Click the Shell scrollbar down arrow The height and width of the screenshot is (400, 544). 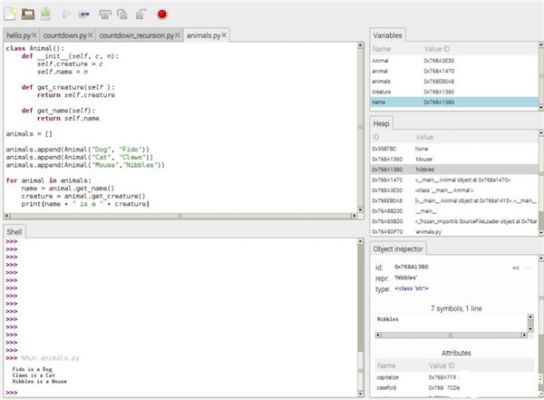[360, 394]
